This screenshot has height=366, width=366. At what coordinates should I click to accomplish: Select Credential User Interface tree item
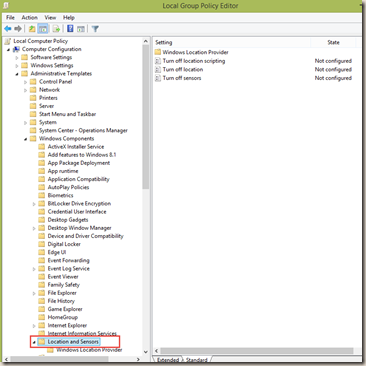(77, 212)
